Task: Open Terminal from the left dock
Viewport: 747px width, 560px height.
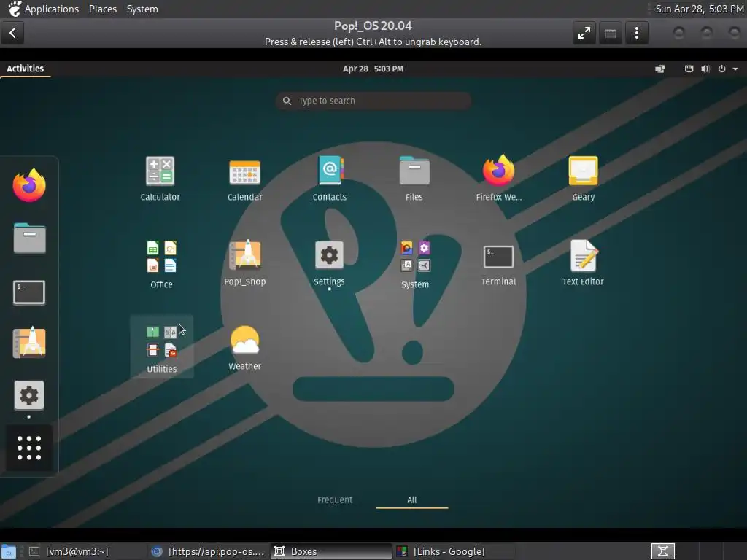Action: (29, 292)
